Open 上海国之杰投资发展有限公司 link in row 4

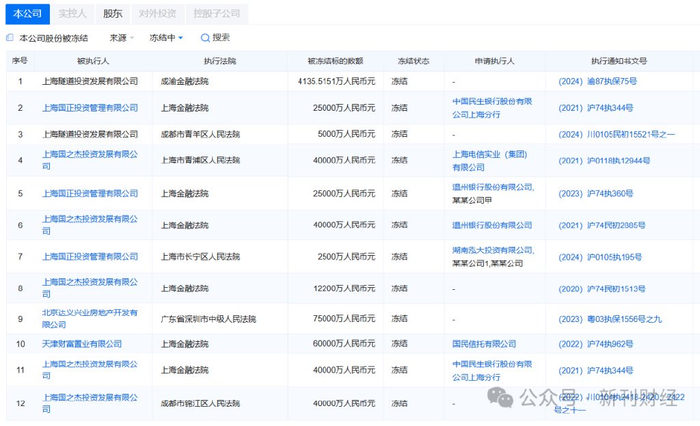click(90, 160)
